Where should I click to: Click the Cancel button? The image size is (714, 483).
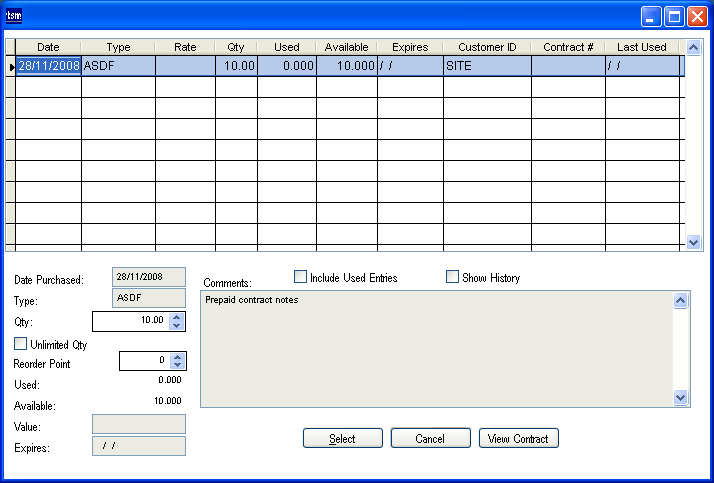tap(430, 439)
